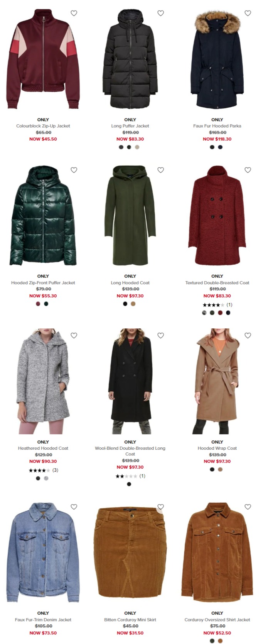Click heart icon on Long Puffer Jacket
The height and width of the screenshot is (644, 268).
[x=161, y=13]
